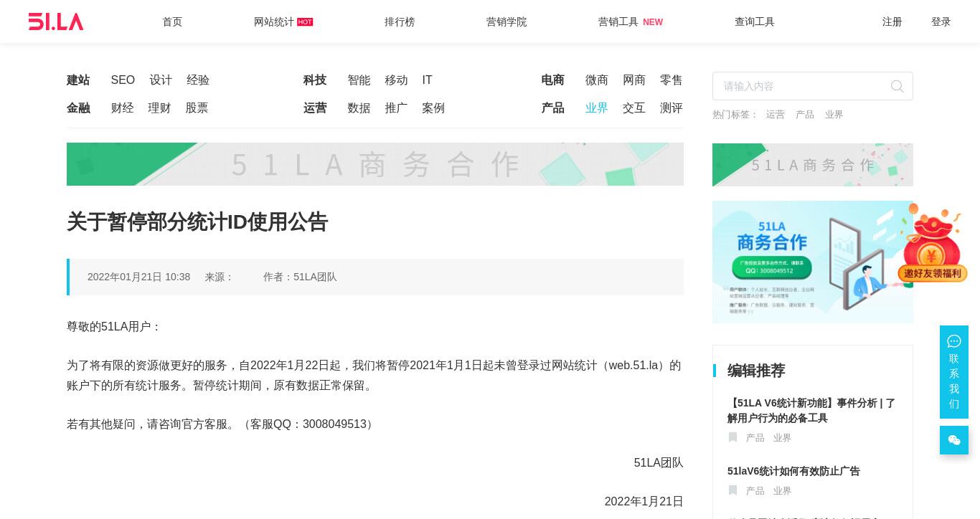The height and width of the screenshot is (519, 980).
Task: Select the 智能 category
Action: [359, 80]
